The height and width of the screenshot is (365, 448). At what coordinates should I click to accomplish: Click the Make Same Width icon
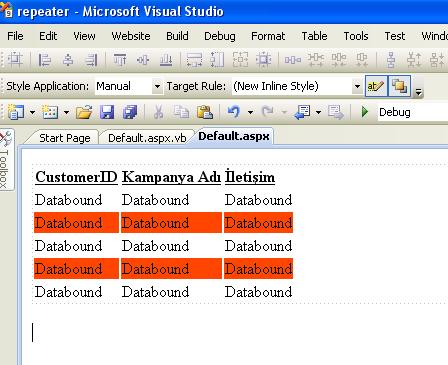point(194,60)
